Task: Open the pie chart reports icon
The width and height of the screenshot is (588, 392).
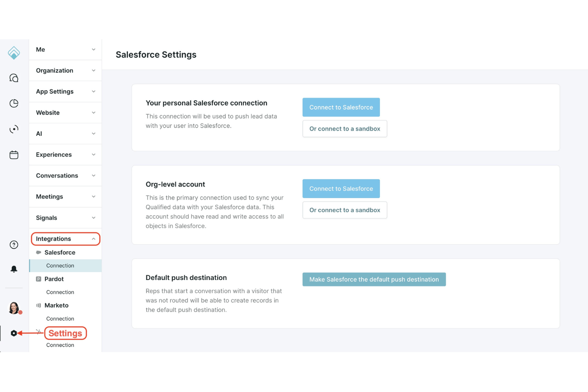Action: click(14, 104)
